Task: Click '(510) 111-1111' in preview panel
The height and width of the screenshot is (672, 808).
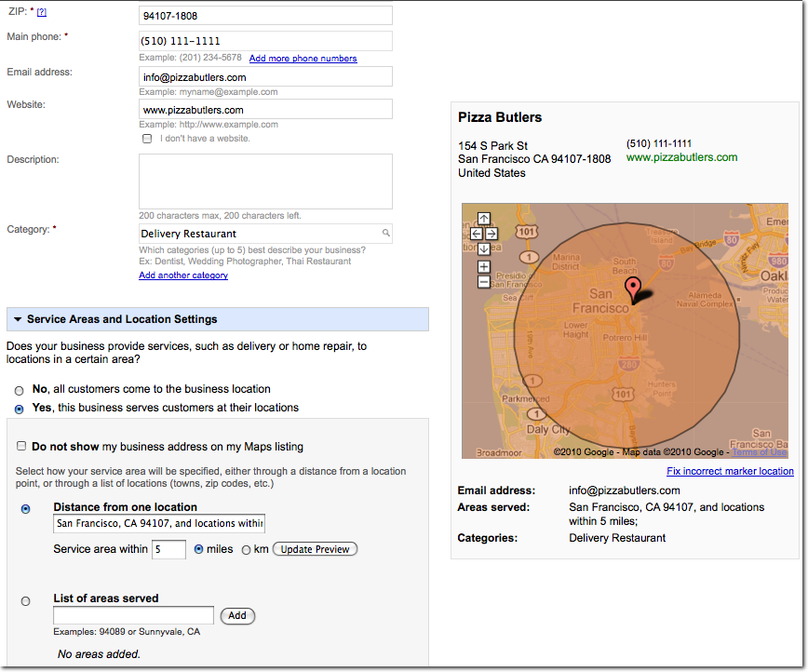Action: tap(659, 143)
